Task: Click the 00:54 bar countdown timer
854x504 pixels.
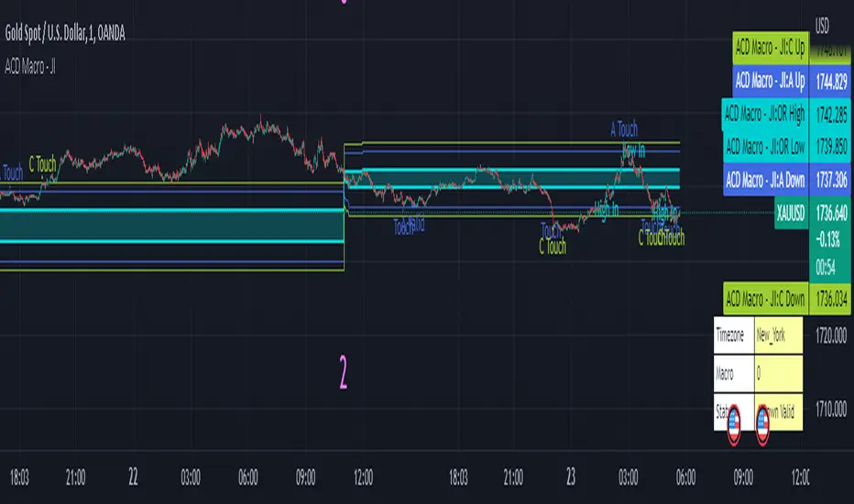Action: (826, 267)
